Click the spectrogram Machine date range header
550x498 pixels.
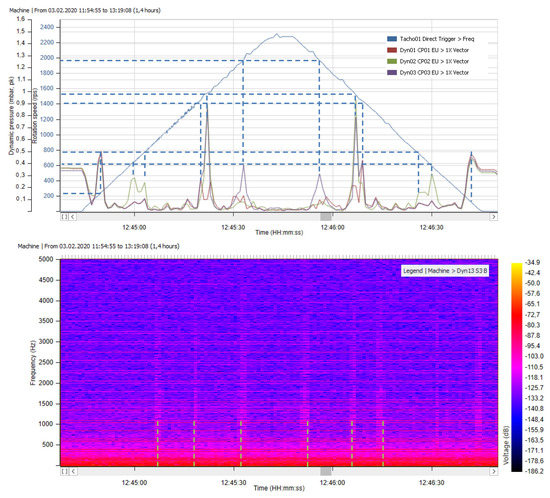tap(99, 246)
